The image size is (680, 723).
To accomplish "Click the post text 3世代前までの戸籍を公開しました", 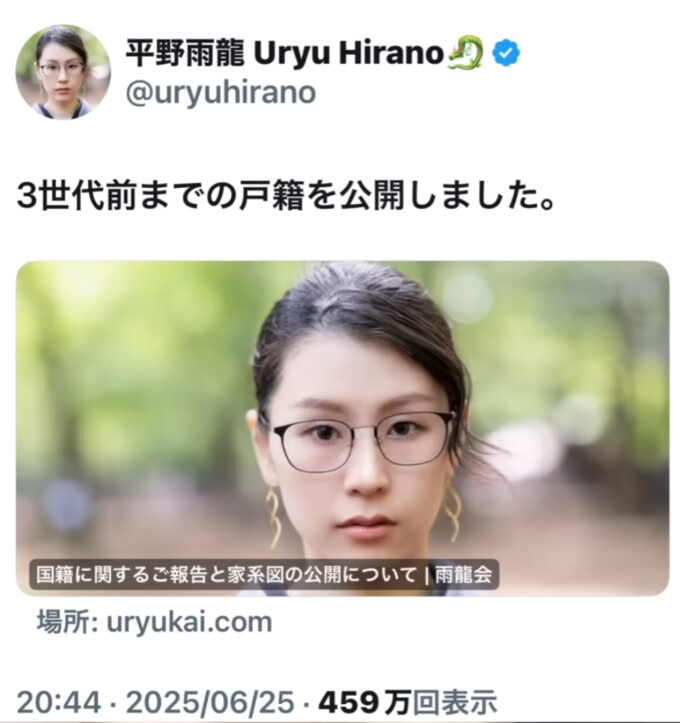I will tap(286, 196).
